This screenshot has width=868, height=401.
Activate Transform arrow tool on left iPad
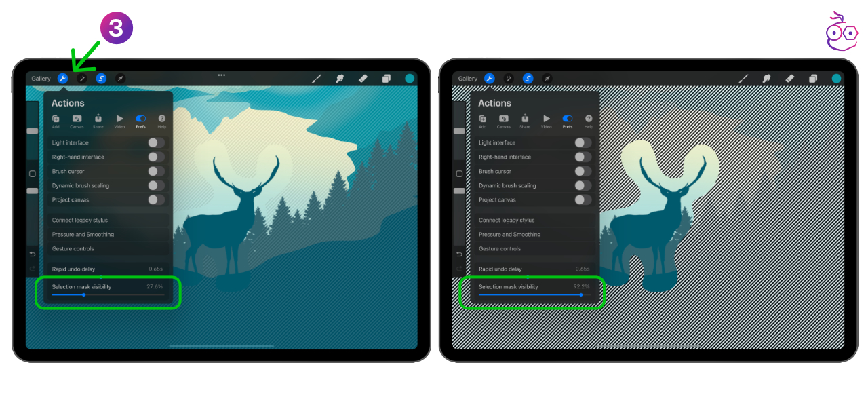[x=120, y=79]
